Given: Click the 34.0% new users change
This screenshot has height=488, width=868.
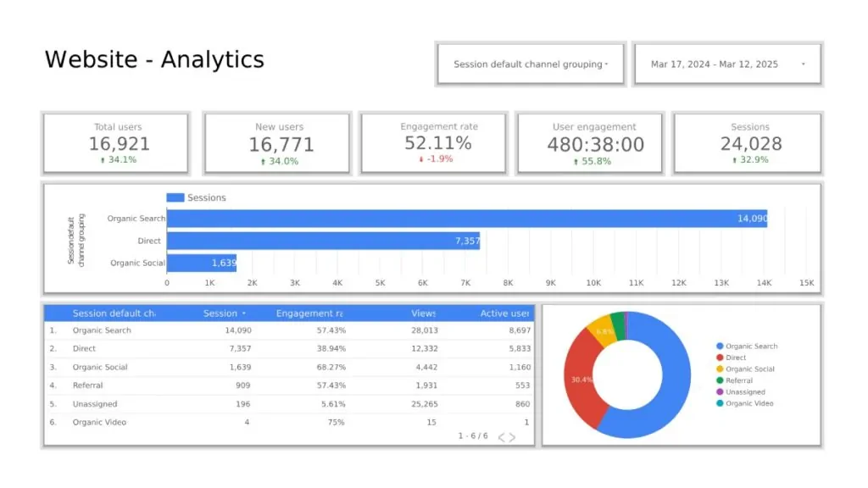Looking at the screenshot, I should pos(280,162).
